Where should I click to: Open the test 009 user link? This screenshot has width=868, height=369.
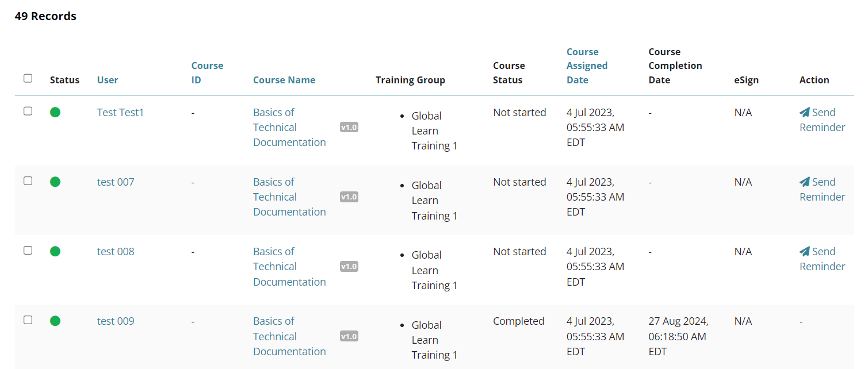[x=116, y=321]
